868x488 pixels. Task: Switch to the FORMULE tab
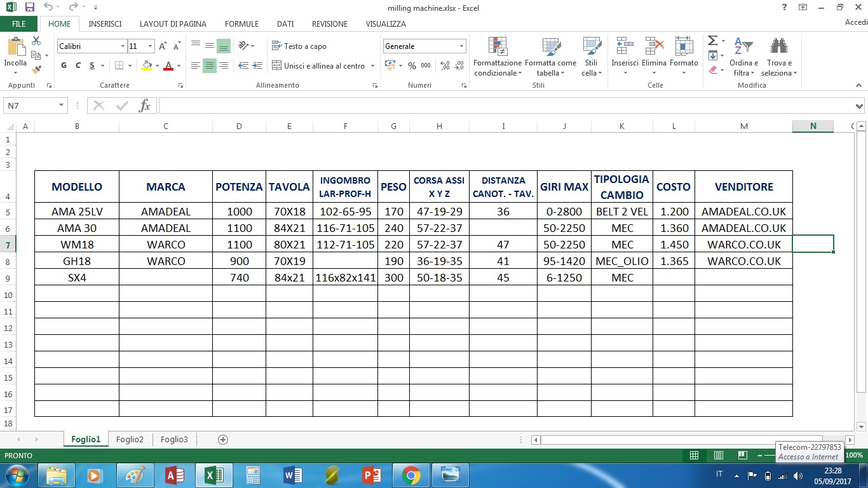click(241, 24)
